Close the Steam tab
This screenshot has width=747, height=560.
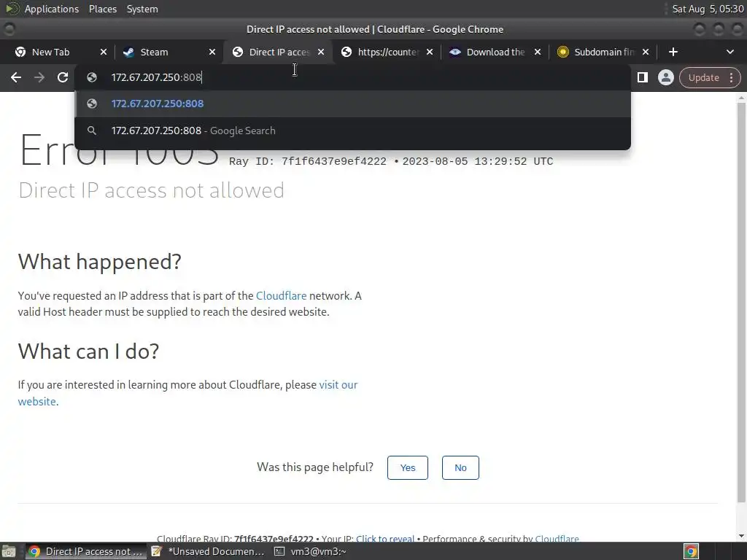[x=212, y=52]
